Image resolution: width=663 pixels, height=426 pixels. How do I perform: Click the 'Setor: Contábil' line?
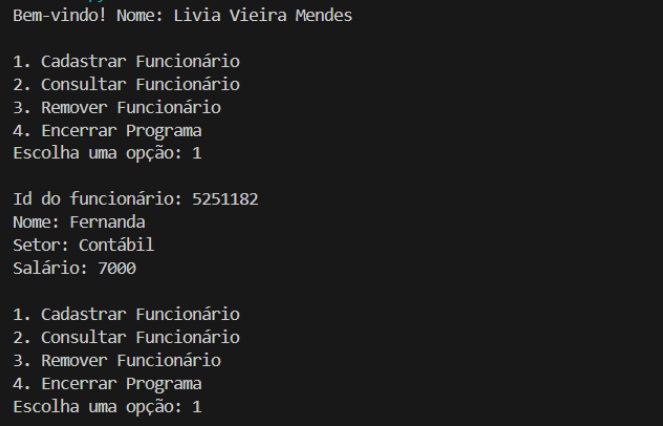(84, 245)
